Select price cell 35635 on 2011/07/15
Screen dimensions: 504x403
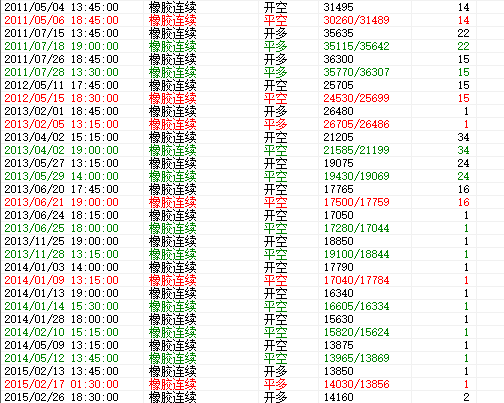(338, 33)
